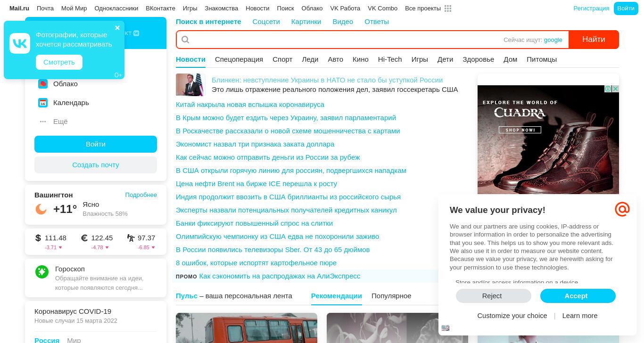Click the Mail.ru @ logo in privacy popup
644x343 pixels.
pyautogui.click(x=622, y=209)
